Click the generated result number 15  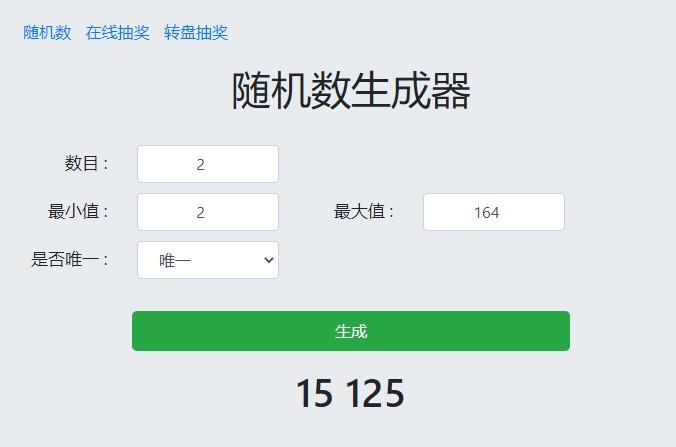click(x=314, y=393)
